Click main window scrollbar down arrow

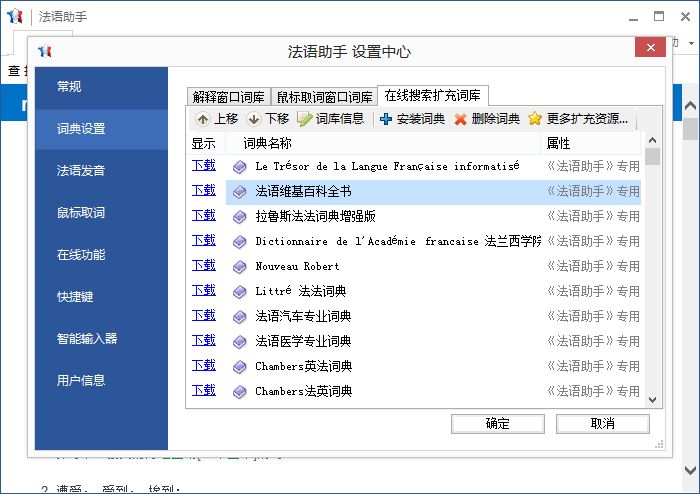[x=690, y=470]
